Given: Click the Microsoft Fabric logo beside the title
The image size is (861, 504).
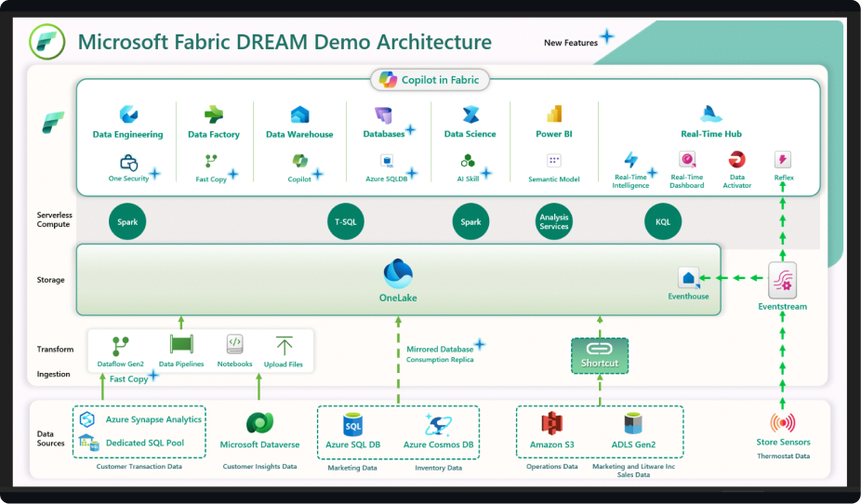Looking at the screenshot, I should (x=47, y=42).
